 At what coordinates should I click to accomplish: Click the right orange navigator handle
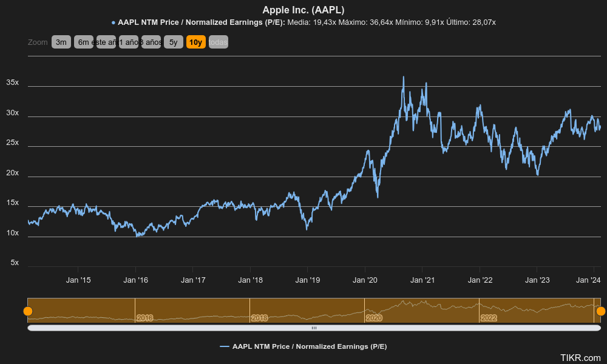pyautogui.click(x=601, y=311)
